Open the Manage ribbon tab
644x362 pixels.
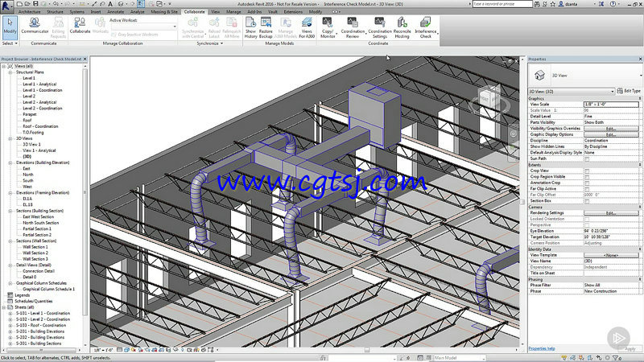click(233, 12)
